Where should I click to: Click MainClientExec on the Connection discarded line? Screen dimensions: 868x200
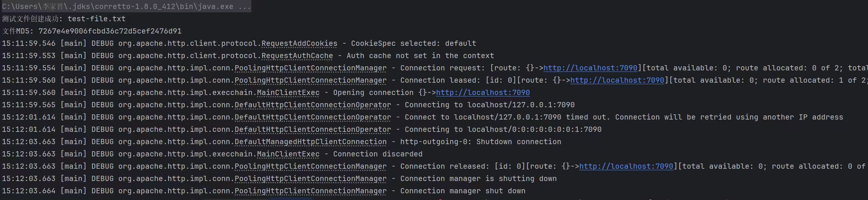(x=288, y=154)
